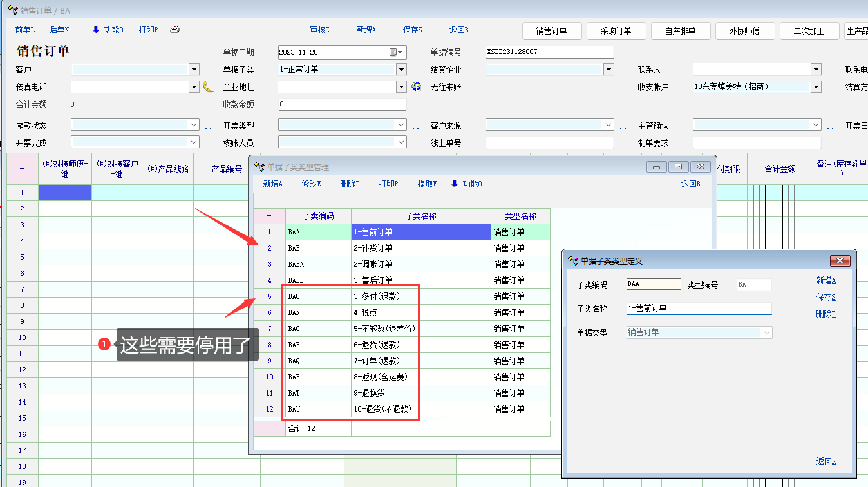Expand the 单据子类 dropdown
This screenshot has height=487, width=868.
point(401,70)
